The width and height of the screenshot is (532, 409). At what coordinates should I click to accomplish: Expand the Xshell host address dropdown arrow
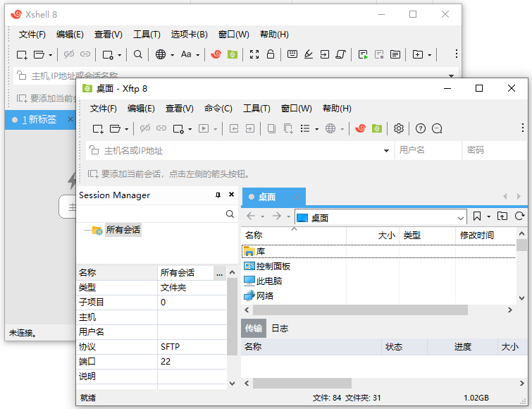pos(451,75)
